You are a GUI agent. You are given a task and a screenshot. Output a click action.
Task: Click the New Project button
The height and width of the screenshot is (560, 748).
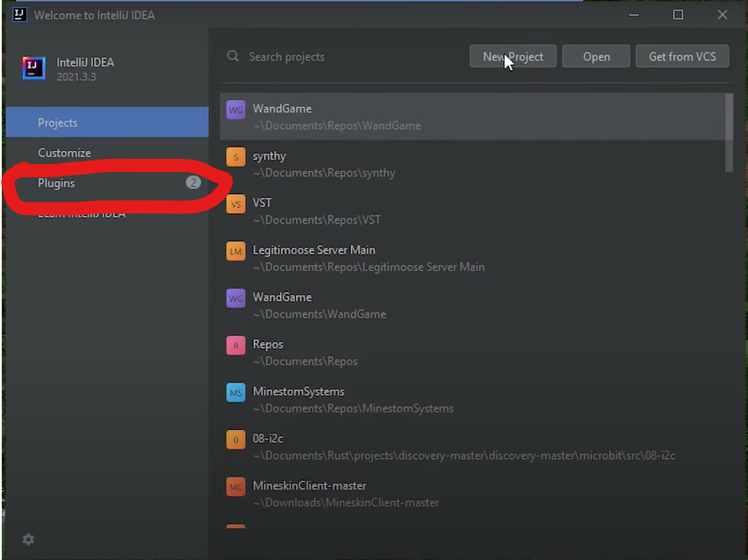click(x=513, y=57)
